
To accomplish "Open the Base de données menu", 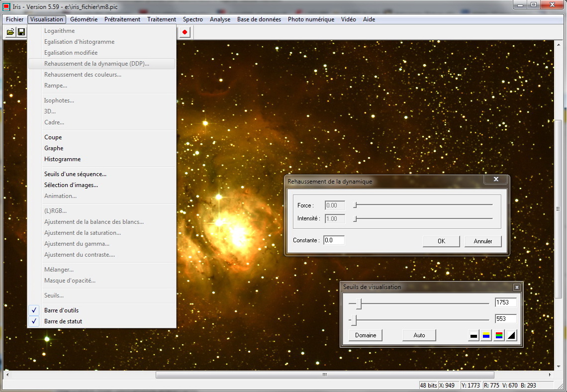I will pos(259,19).
